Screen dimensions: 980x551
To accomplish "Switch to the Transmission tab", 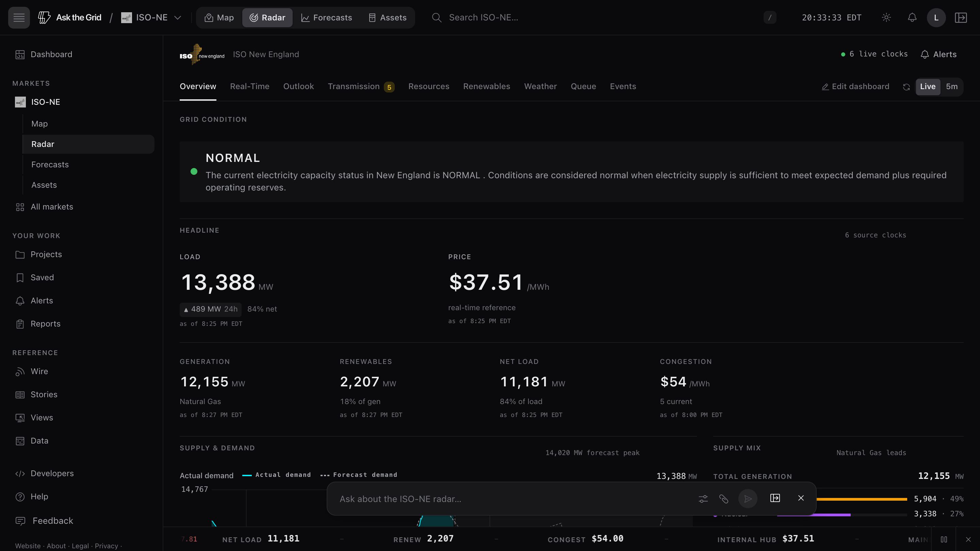I will (361, 87).
